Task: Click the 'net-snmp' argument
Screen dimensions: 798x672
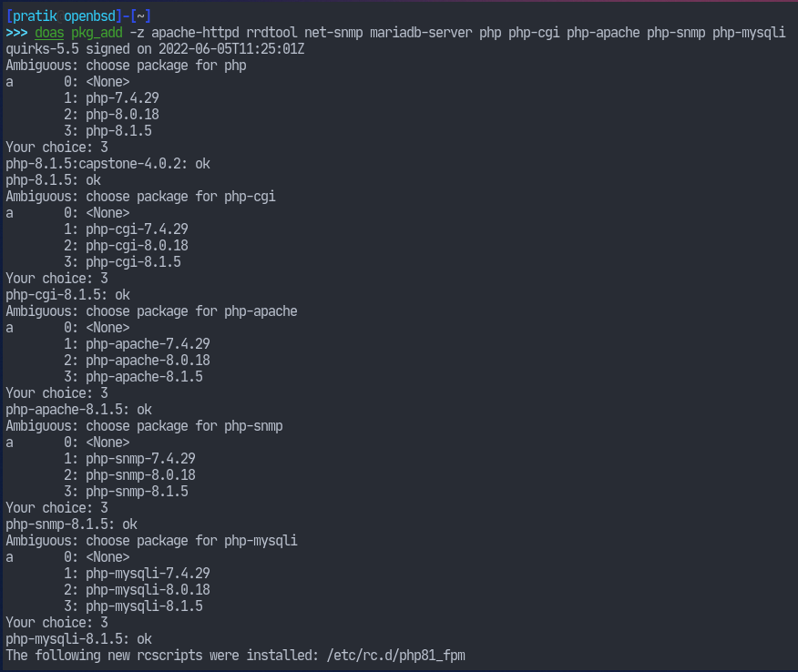Action: (x=333, y=33)
